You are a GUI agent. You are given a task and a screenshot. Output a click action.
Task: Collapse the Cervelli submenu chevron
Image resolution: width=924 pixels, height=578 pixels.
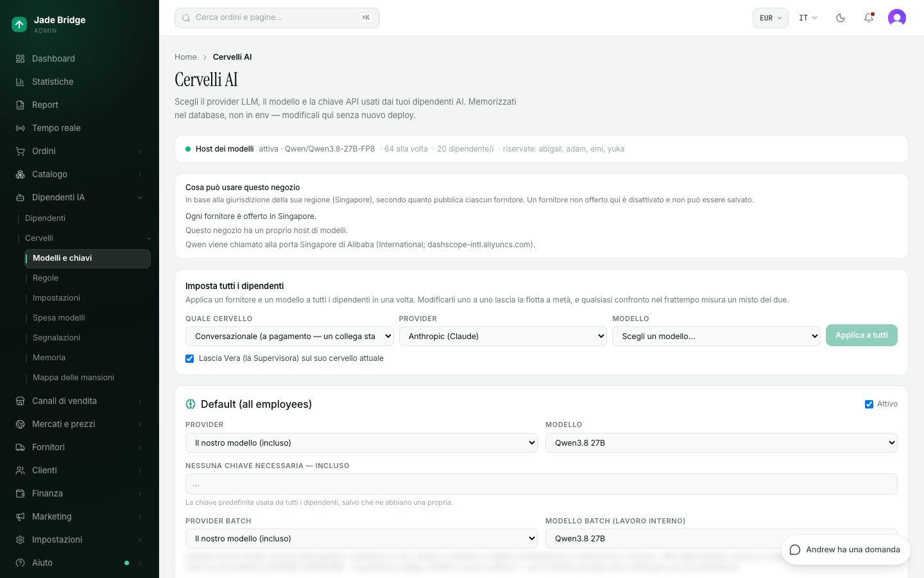tap(149, 238)
